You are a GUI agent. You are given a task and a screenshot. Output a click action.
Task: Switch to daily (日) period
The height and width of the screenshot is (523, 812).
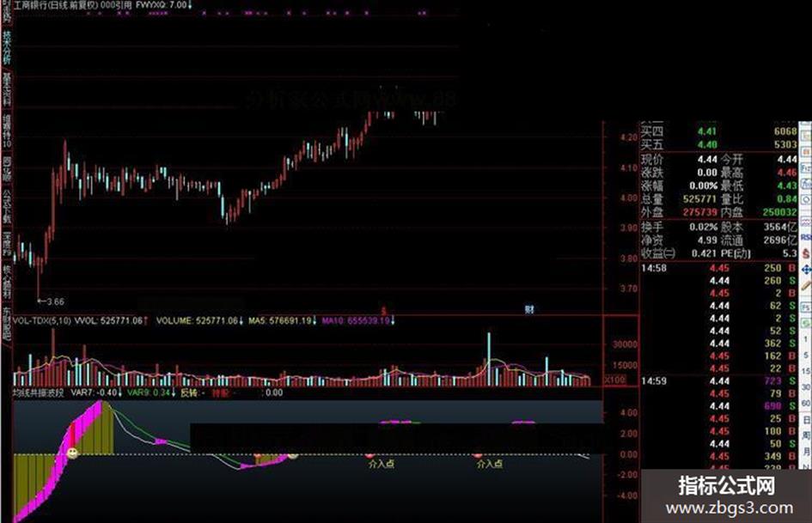[x=806, y=419]
